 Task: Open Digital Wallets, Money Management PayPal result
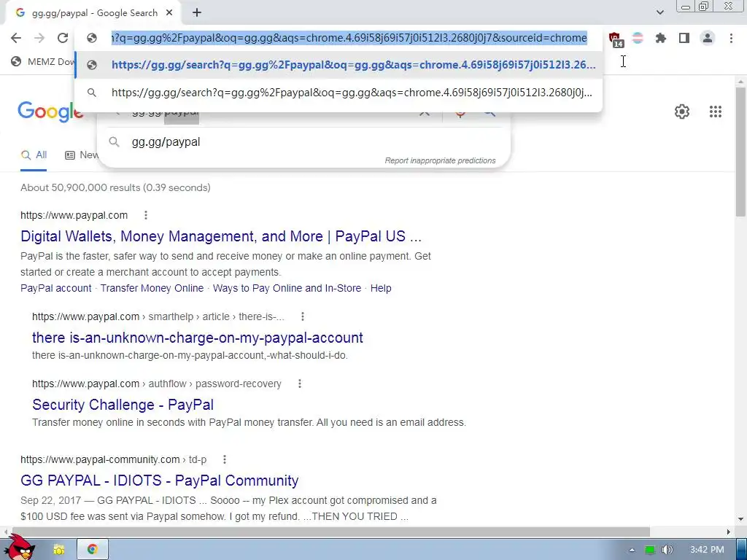point(221,236)
